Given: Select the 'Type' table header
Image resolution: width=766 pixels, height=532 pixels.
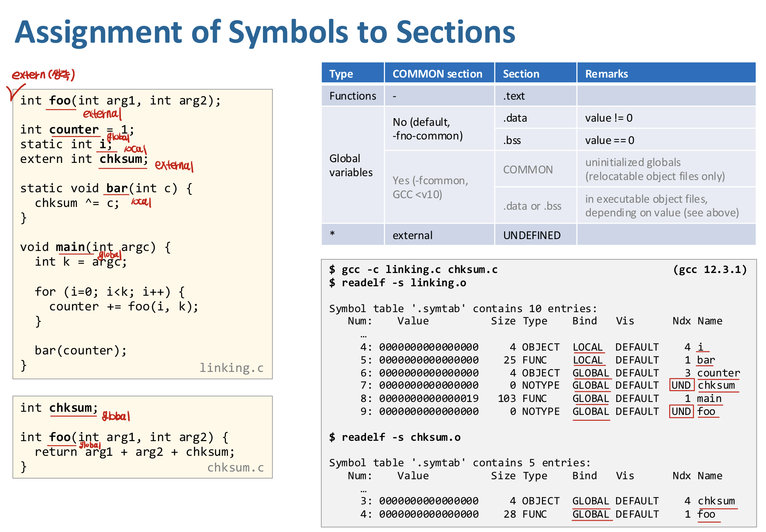Looking at the screenshot, I should [x=352, y=73].
